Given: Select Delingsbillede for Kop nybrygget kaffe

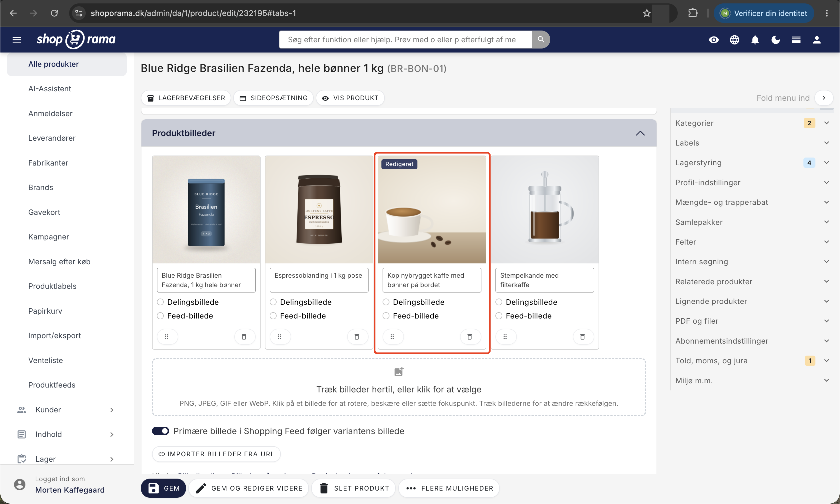Looking at the screenshot, I should coord(386,302).
